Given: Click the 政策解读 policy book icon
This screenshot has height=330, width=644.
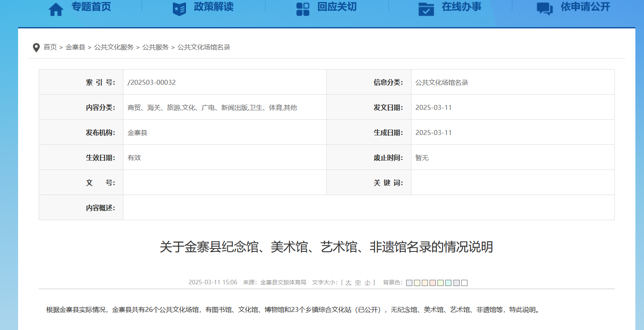Looking at the screenshot, I should (179, 9).
